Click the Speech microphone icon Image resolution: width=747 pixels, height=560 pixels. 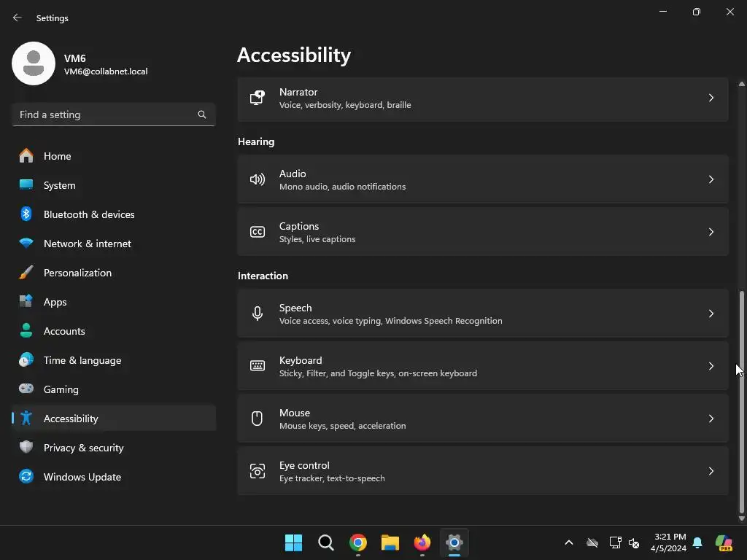[258, 314]
